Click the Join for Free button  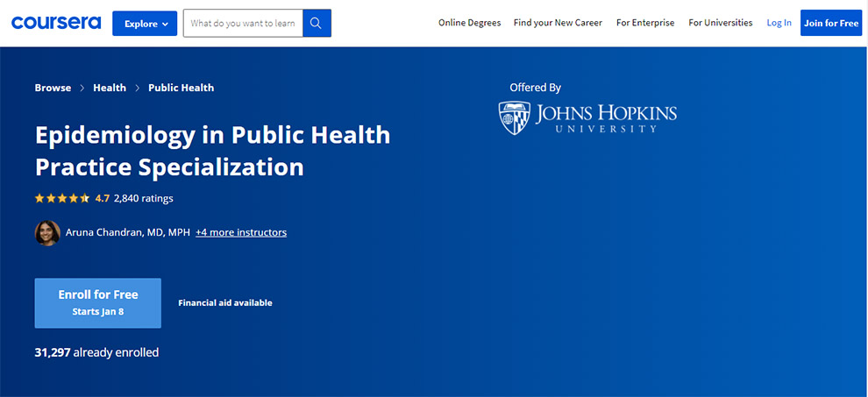point(831,23)
